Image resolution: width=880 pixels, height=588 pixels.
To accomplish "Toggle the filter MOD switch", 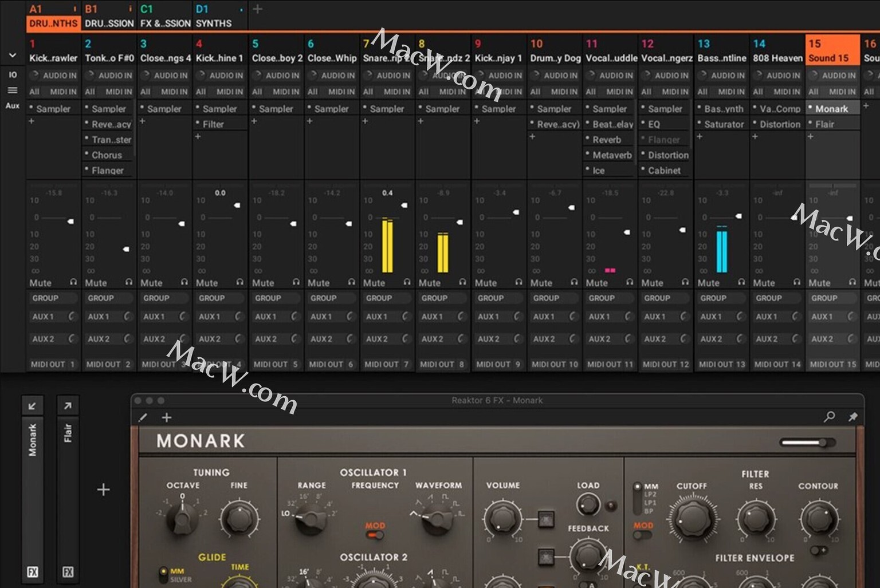I will click(642, 535).
